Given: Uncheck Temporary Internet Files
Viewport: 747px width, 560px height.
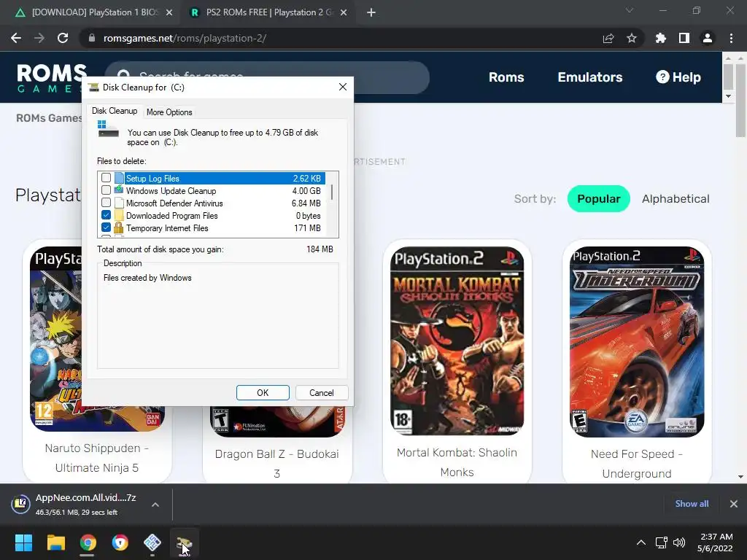Looking at the screenshot, I should pos(107,227).
